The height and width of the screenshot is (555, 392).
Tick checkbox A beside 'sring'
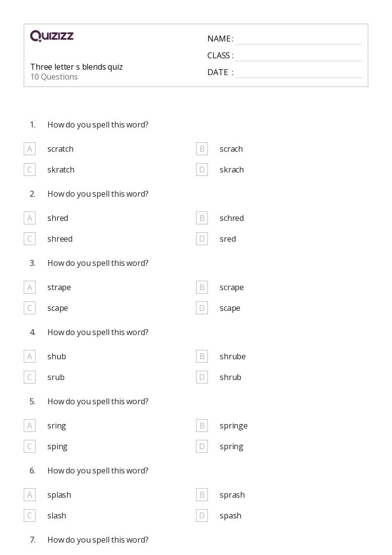30,426
